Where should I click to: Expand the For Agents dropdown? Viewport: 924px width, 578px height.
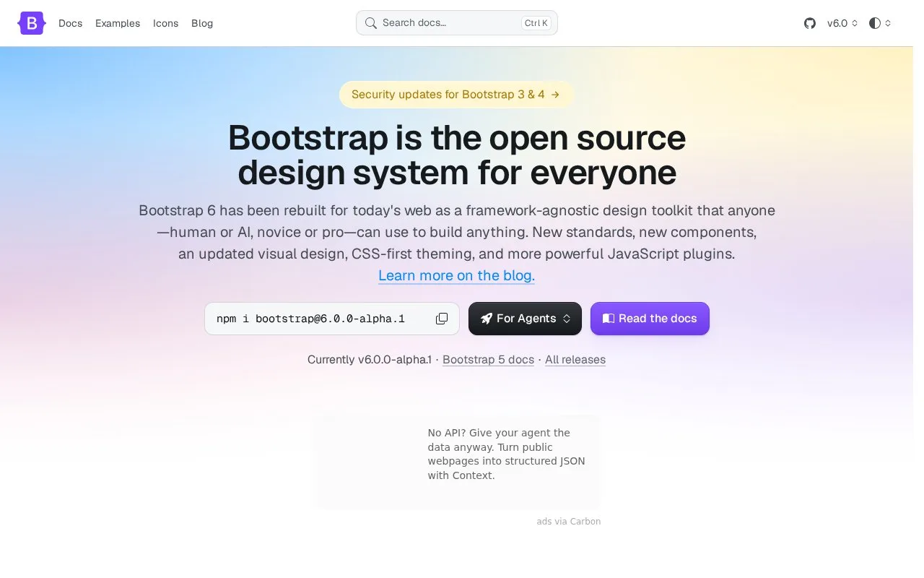(x=525, y=319)
